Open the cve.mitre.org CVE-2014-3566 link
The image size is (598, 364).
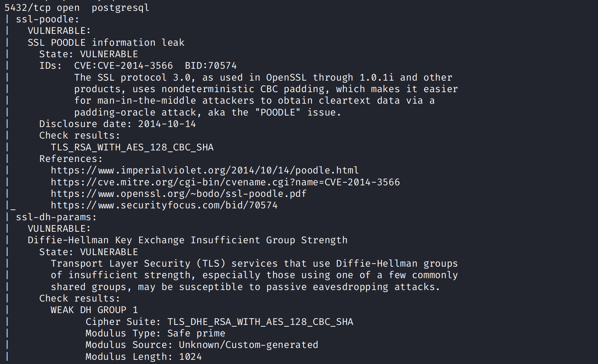tap(225, 182)
